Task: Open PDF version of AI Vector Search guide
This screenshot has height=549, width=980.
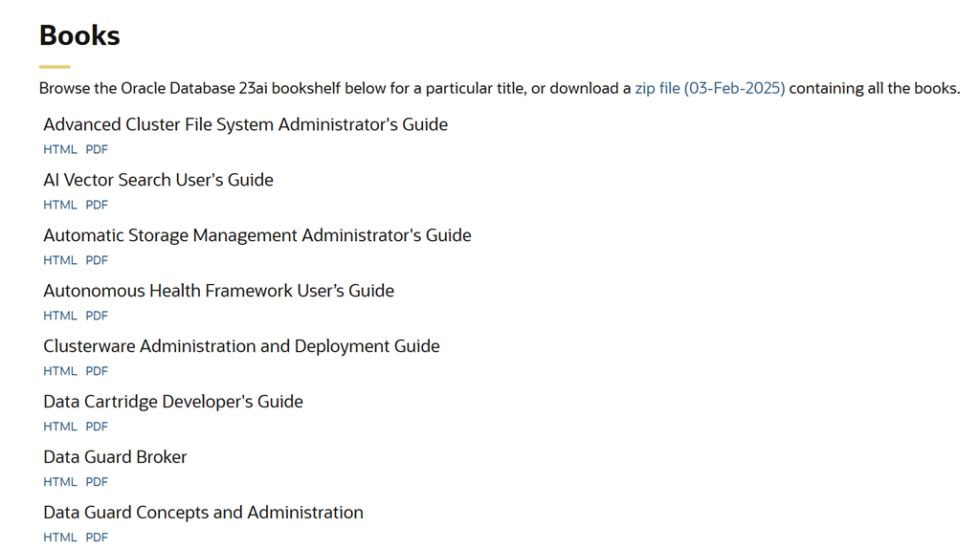Action: tap(97, 205)
